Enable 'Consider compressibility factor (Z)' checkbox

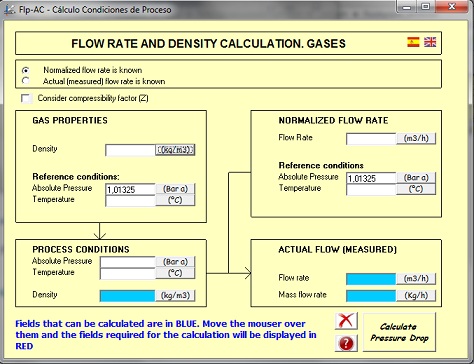click(26, 98)
